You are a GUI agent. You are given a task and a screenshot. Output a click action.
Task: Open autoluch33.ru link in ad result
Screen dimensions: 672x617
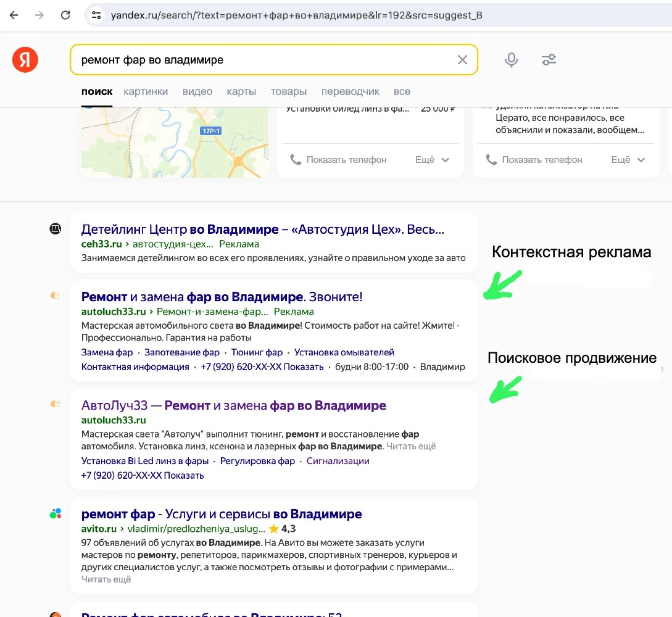(x=114, y=312)
